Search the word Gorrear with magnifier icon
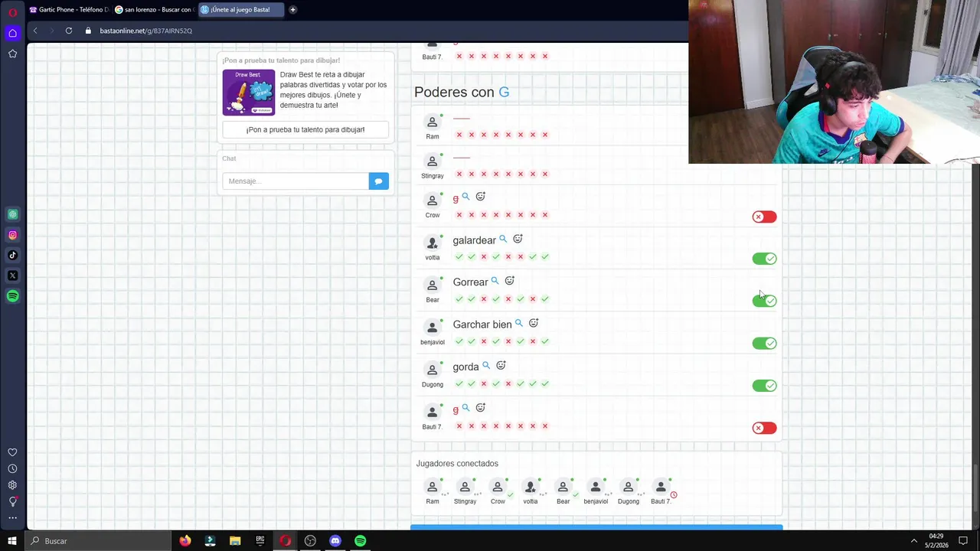This screenshot has height=551, width=980. [495, 281]
